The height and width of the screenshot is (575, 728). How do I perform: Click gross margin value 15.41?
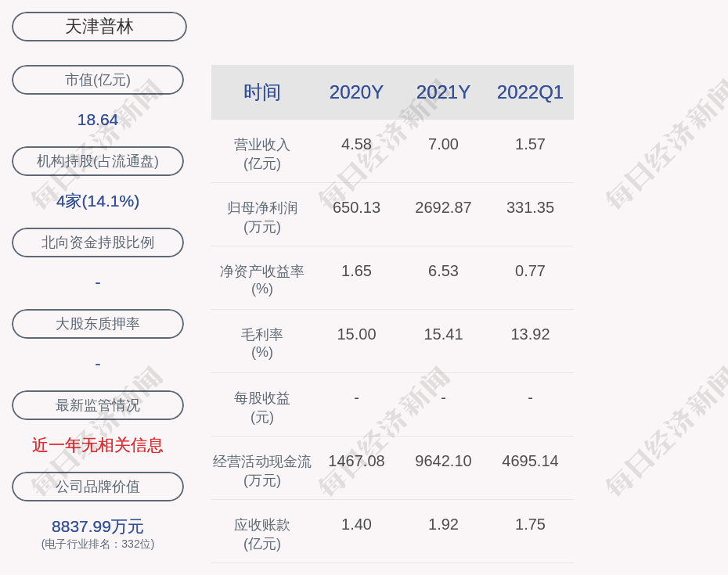click(x=443, y=334)
